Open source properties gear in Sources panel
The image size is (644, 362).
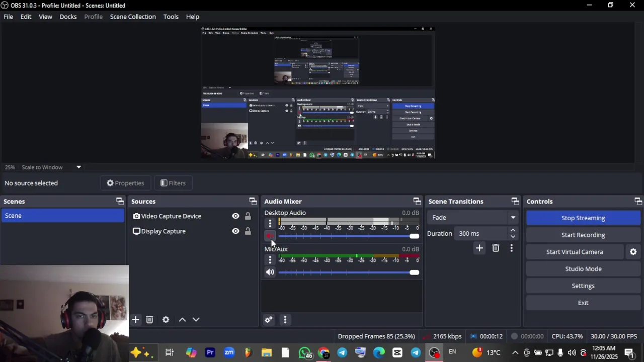tap(166, 320)
